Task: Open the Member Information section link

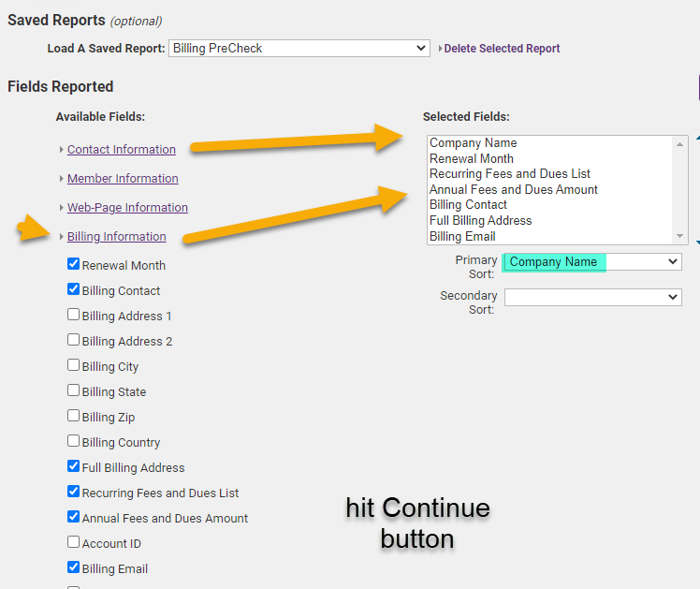Action: click(x=123, y=179)
